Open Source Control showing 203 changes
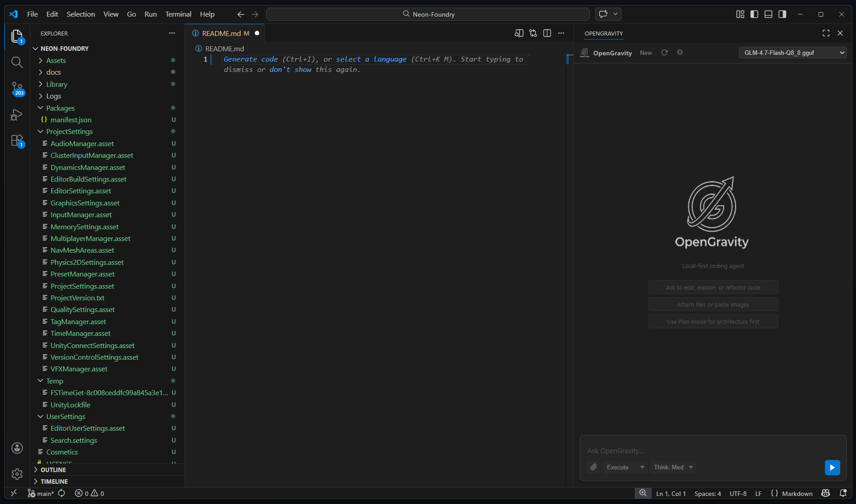The width and height of the screenshot is (856, 504). [17, 89]
